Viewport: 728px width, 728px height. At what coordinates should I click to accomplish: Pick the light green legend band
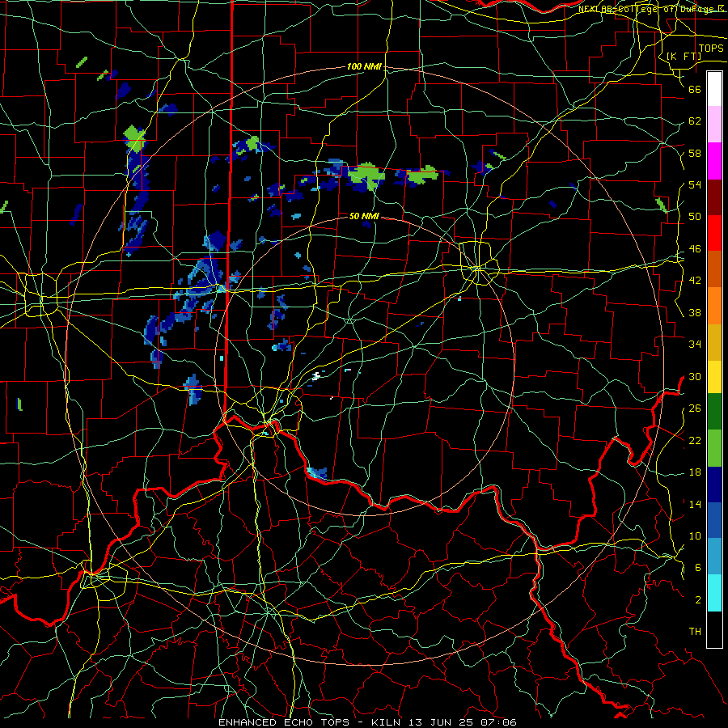[x=714, y=448]
